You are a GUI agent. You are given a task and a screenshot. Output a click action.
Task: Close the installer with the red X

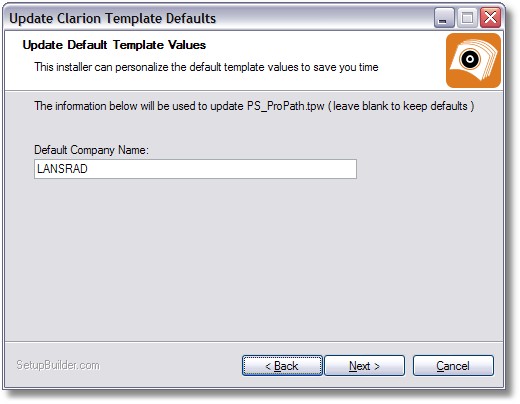490,18
